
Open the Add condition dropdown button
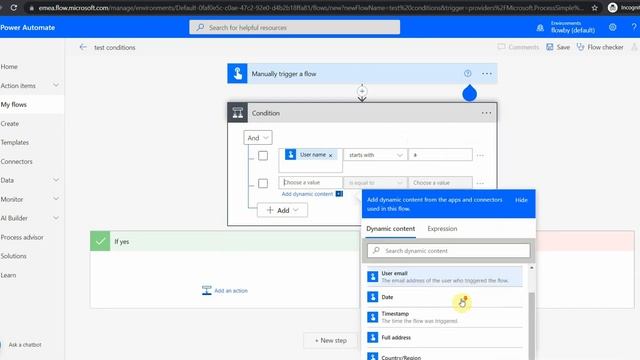pyautogui.click(x=282, y=210)
